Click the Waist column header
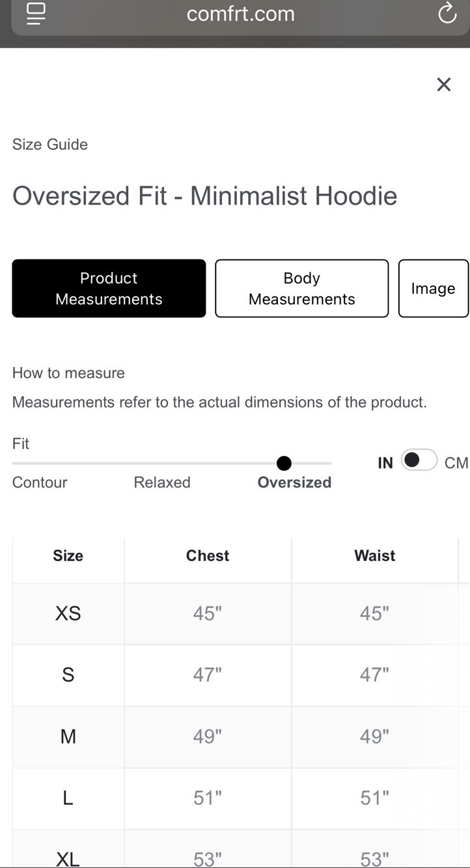This screenshot has width=470, height=868. [x=374, y=555]
